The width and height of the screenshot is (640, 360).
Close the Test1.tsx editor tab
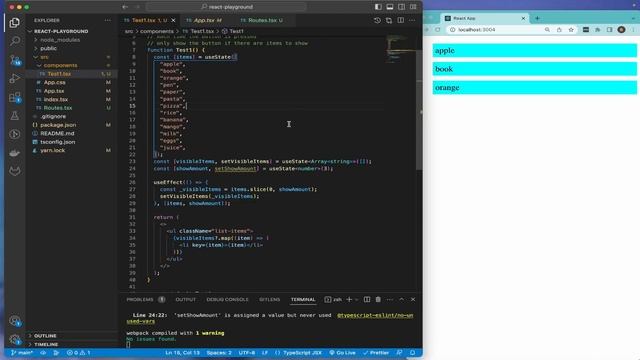pyautogui.click(x=173, y=20)
